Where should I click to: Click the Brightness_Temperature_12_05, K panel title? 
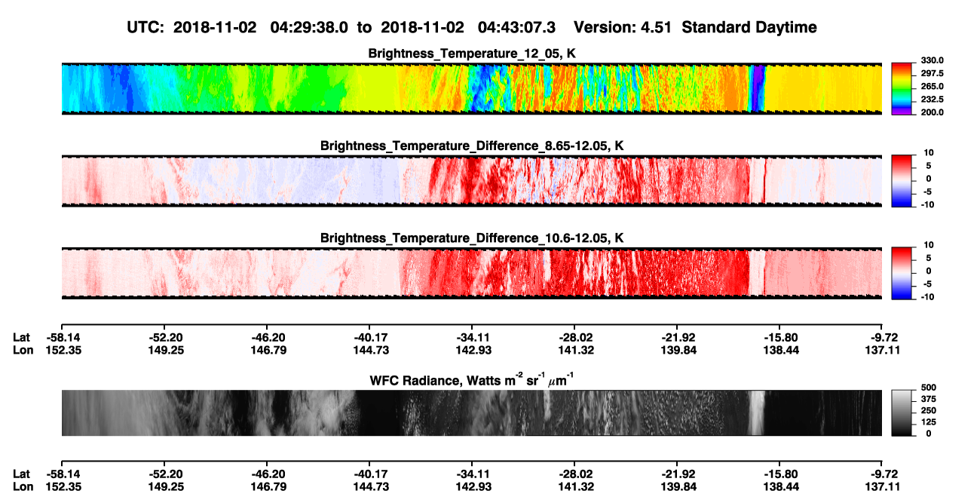[471, 54]
